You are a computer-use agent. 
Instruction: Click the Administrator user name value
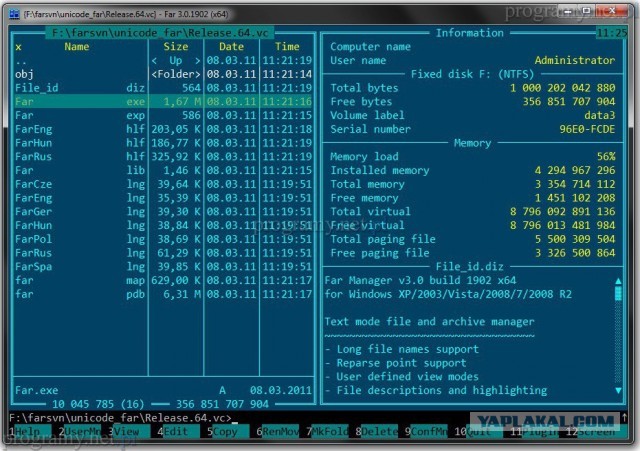575,60
